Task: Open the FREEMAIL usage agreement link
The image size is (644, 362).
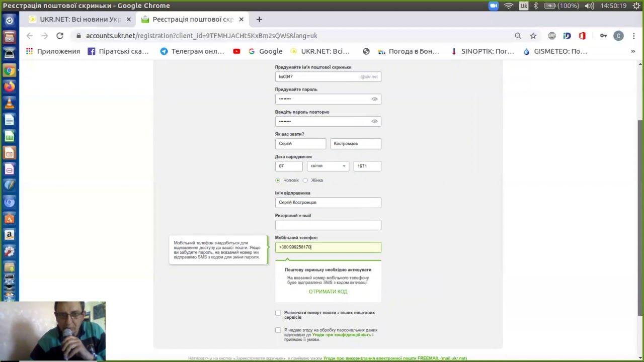Action: (x=395, y=358)
